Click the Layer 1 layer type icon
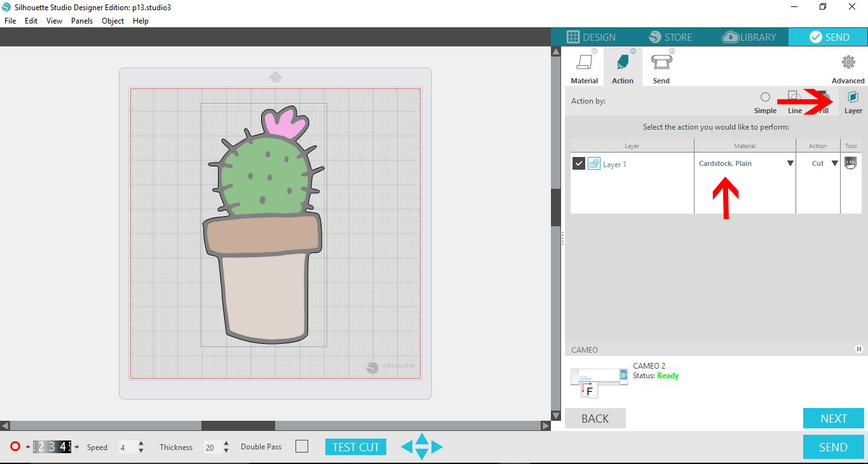 [594, 164]
